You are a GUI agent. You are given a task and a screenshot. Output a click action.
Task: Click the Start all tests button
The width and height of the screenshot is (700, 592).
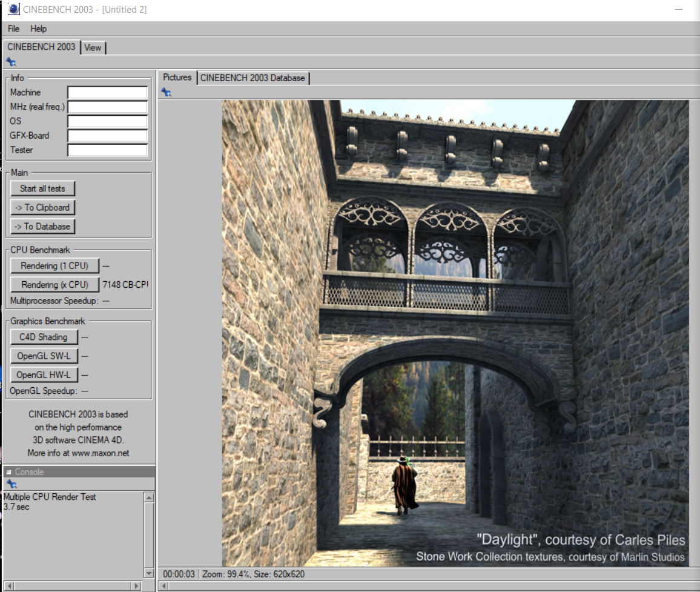[x=42, y=188]
